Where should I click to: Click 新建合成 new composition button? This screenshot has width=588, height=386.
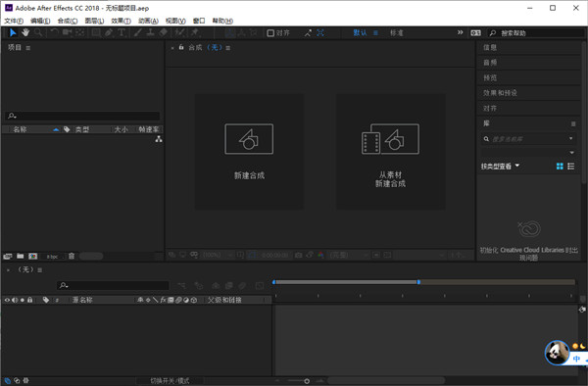tap(249, 152)
